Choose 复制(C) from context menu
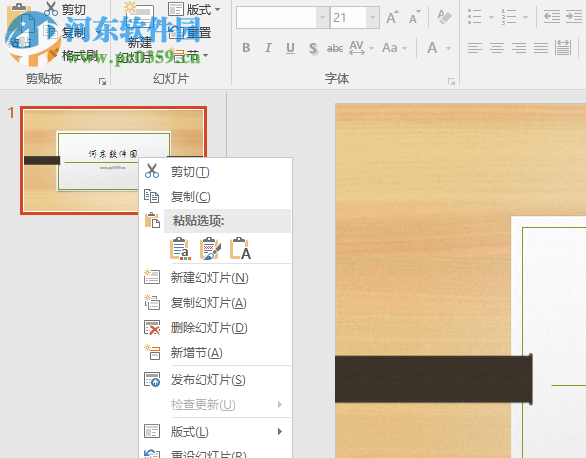The height and width of the screenshot is (458, 586). 216,196
